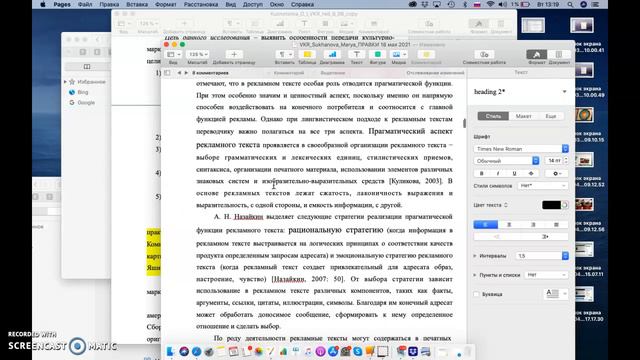
Task: Open the Вставка menu
Action: (137, 4)
